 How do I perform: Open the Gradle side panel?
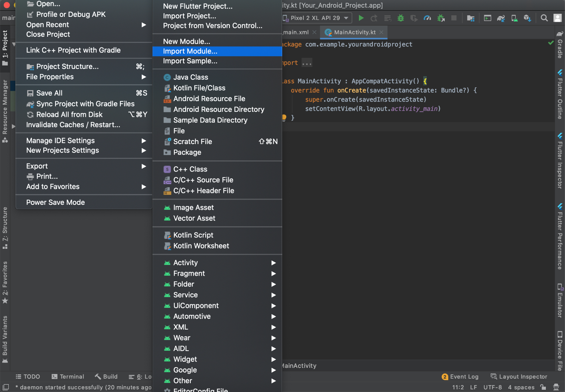click(560, 44)
